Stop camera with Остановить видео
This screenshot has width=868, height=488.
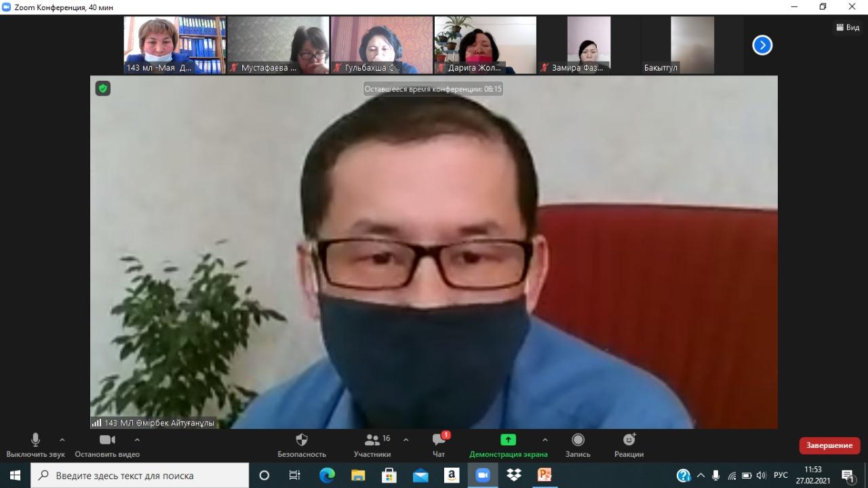(107, 445)
